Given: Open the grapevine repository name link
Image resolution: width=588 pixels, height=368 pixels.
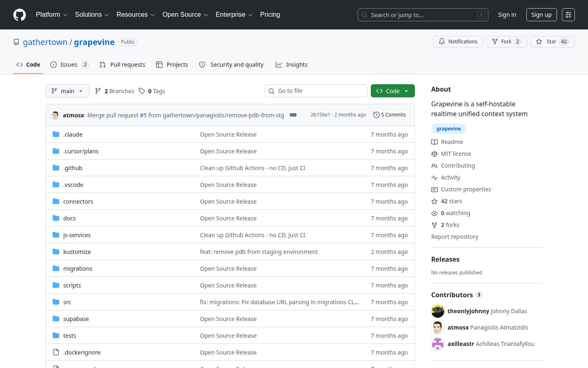Looking at the screenshot, I should [94, 42].
